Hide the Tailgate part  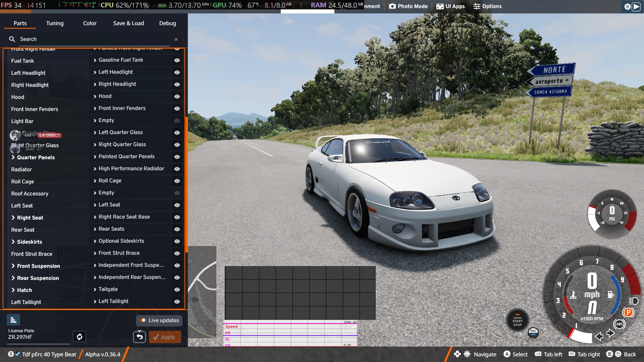(177, 290)
